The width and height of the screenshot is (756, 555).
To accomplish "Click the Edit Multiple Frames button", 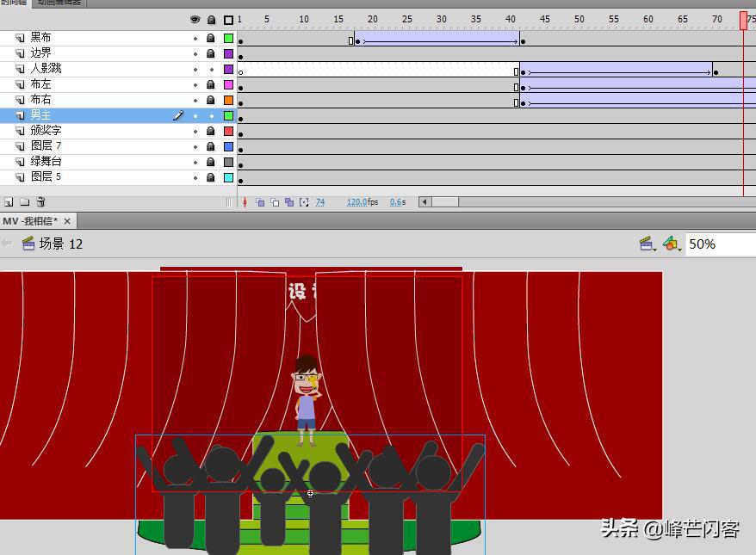I will pyautogui.click(x=289, y=202).
